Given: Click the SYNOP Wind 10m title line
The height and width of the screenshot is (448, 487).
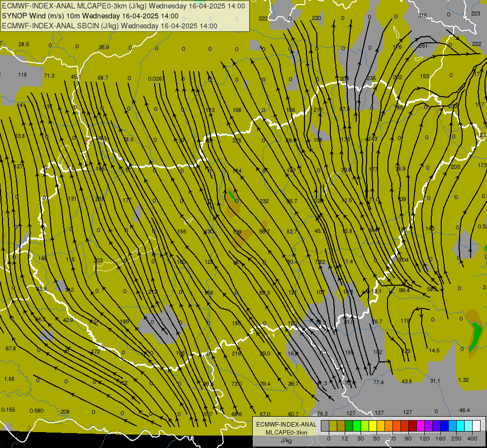Looking at the screenshot, I should (90, 16).
